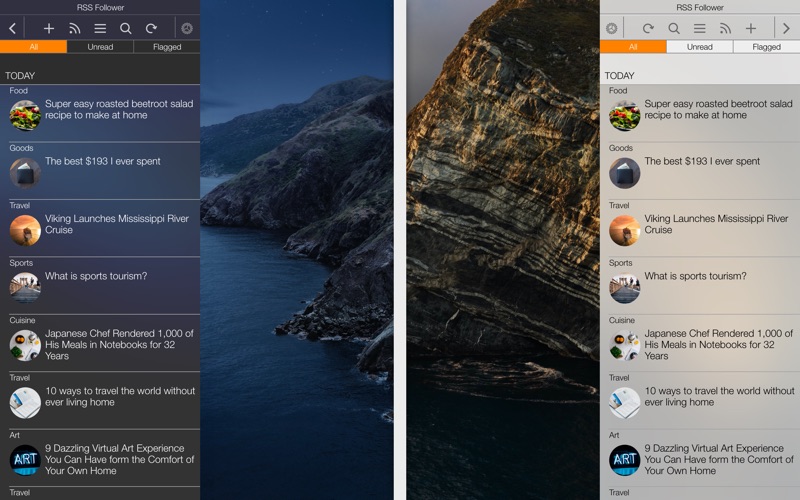Switch to Flagged tab in light window
The image size is (800, 500).
(766, 47)
